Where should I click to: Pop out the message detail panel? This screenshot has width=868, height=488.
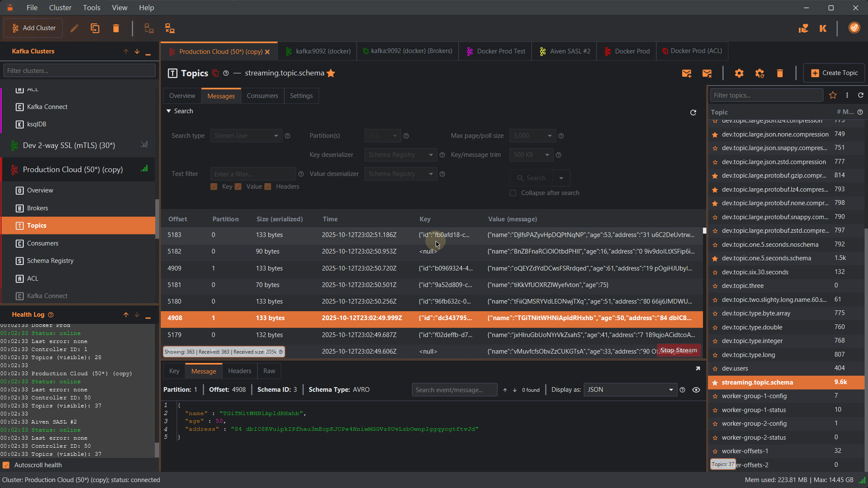(697, 368)
